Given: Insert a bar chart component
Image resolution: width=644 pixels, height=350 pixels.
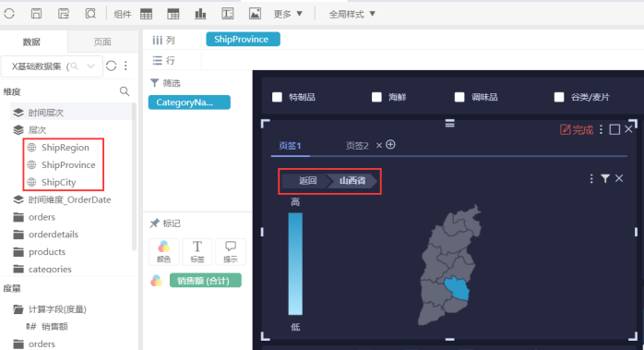Looking at the screenshot, I should [x=200, y=14].
